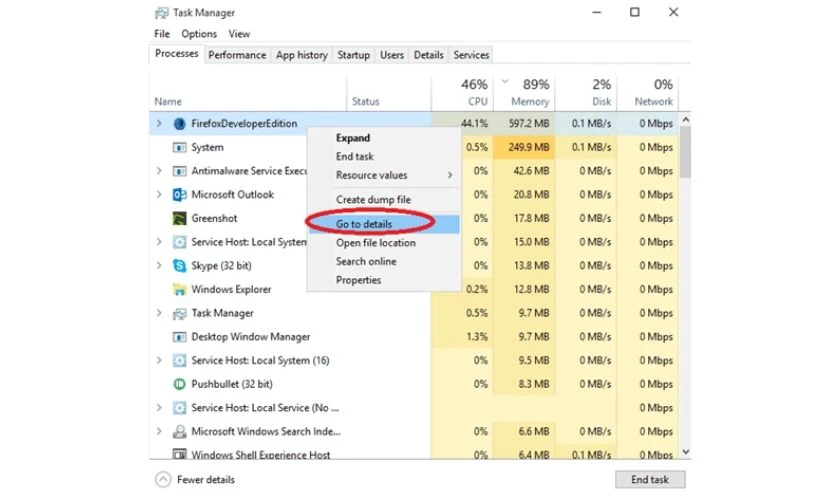Open the Options menu
Screen dimensions: 840x500
199,34
